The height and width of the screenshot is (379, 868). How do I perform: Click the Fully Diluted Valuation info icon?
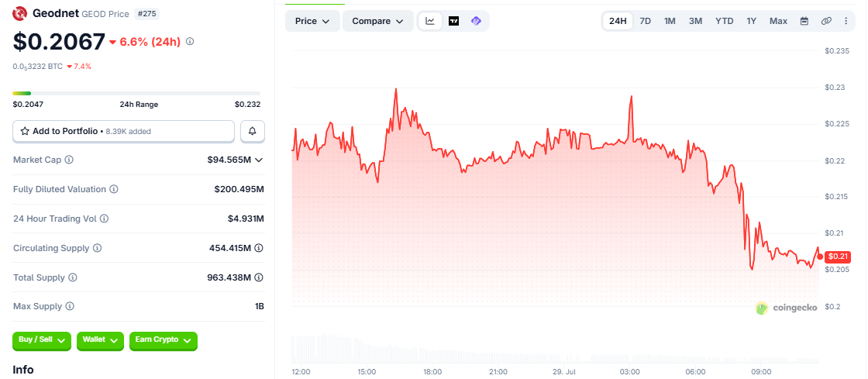click(x=113, y=189)
